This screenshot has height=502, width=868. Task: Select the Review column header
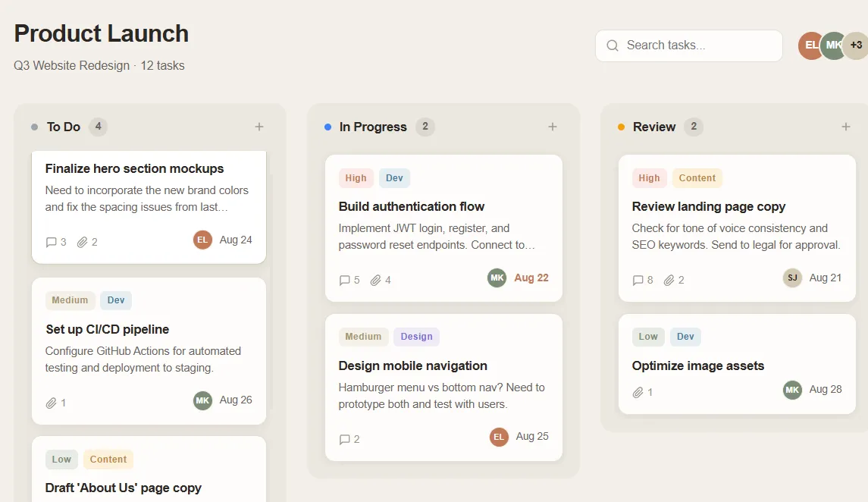pos(654,127)
